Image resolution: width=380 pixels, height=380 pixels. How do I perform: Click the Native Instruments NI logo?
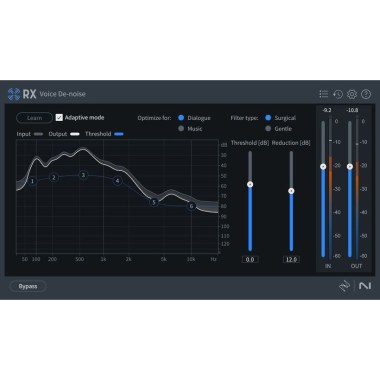(365, 286)
